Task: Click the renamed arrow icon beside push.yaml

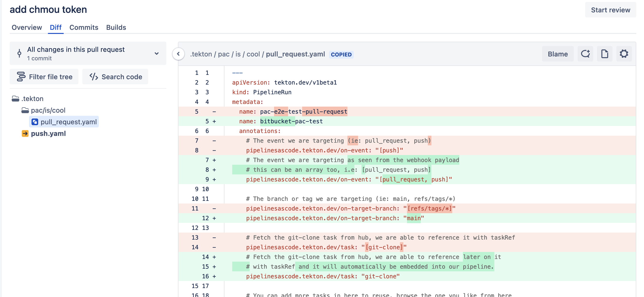Action: tap(25, 133)
